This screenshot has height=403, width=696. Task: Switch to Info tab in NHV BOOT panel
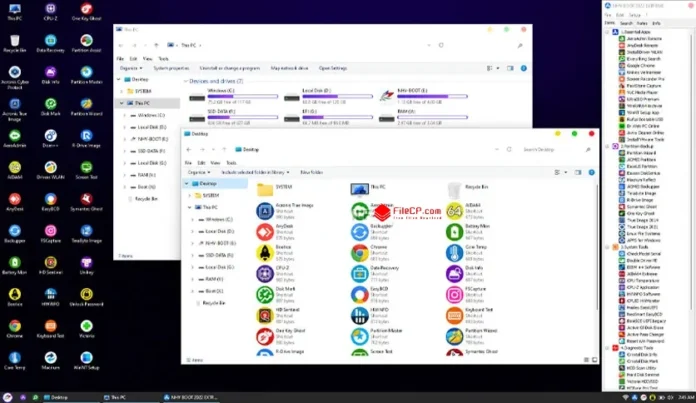coord(656,23)
